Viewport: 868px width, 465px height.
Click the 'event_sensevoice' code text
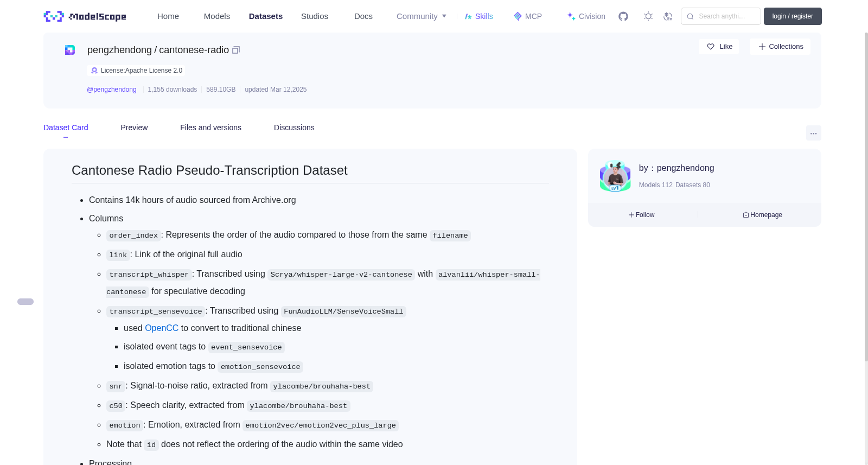246,347
